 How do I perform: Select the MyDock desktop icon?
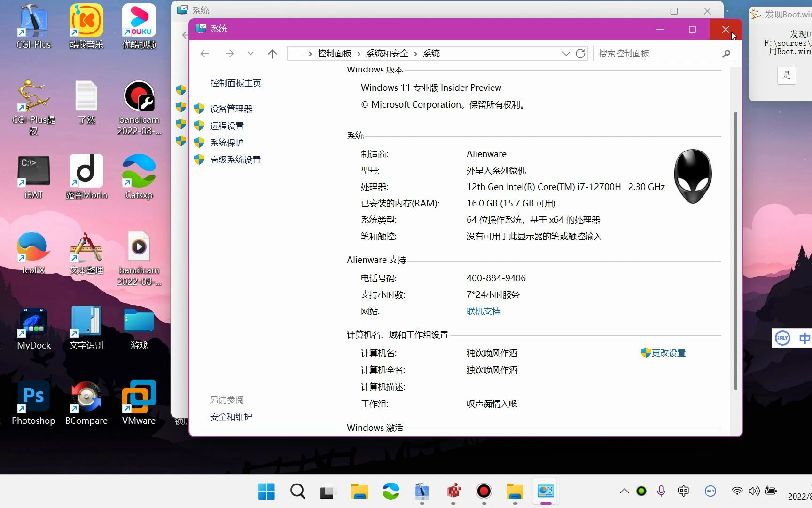33,327
